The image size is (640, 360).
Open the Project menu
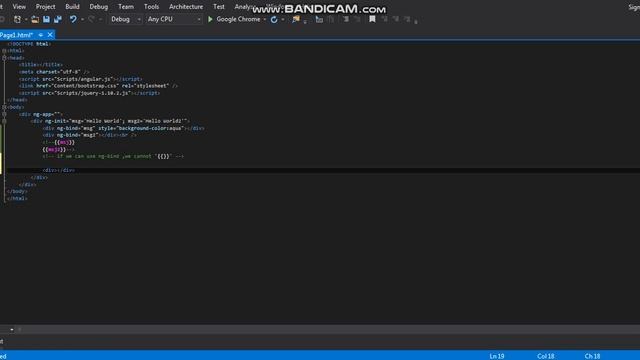pyautogui.click(x=45, y=7)
